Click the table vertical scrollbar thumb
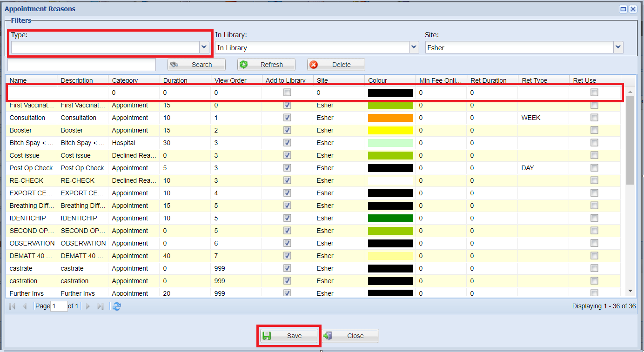644x352 pixels. click(630, 140)
